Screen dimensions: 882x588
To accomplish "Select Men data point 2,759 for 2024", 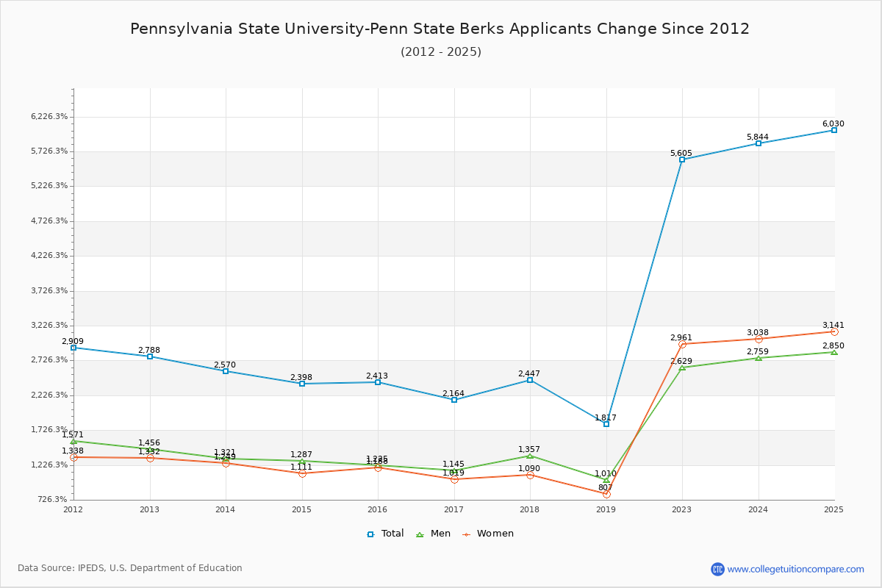I will pyautogui.click(x=759, y=358).
